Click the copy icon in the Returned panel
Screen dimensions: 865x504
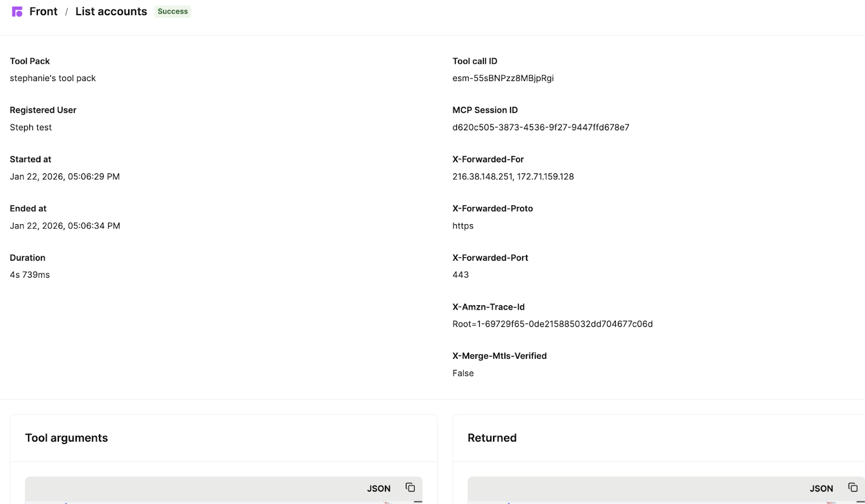pos(853,487)
